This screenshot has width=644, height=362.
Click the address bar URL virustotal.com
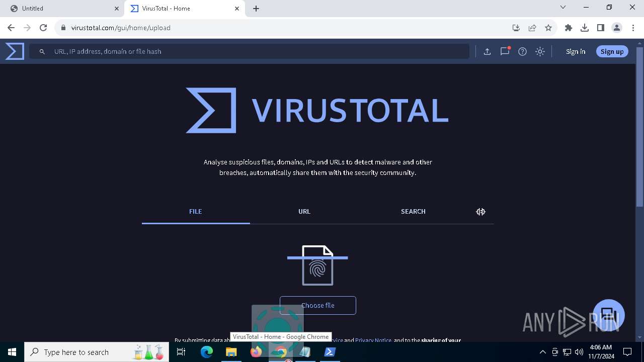click(x=121, y=28)
